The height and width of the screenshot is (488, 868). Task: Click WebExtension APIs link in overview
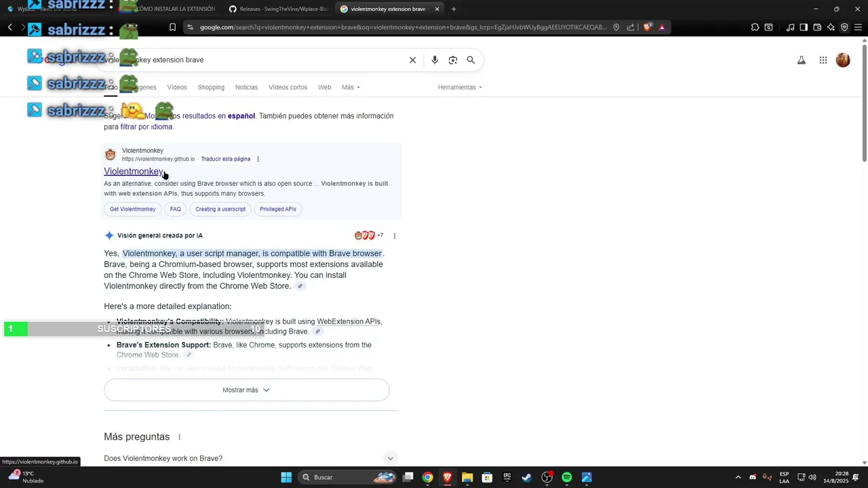point(349,321)
